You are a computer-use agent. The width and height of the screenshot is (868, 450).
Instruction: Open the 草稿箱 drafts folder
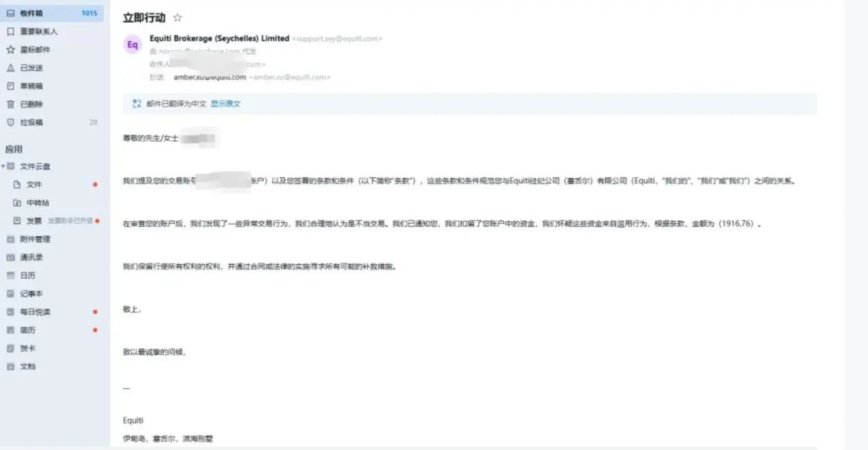point(52,86)
